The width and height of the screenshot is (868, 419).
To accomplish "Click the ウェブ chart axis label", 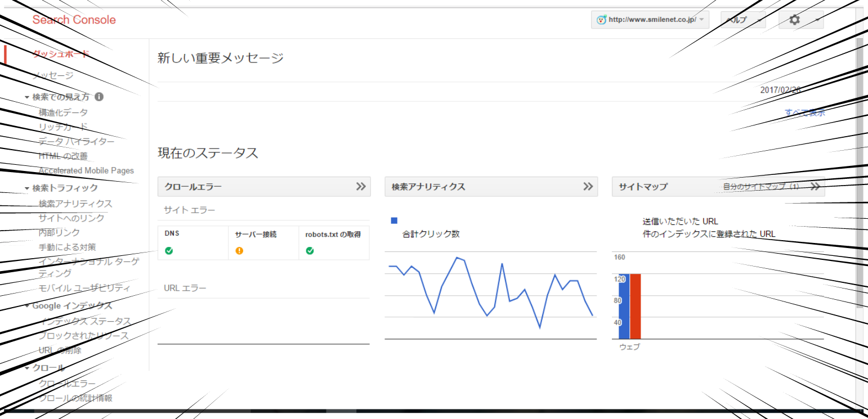I will coord(629,347).
